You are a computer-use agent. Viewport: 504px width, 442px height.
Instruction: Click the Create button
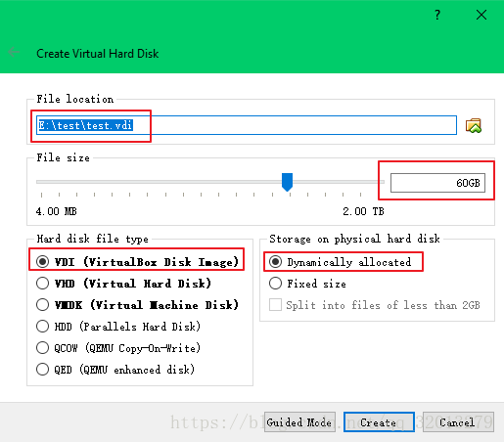[379, 422]
